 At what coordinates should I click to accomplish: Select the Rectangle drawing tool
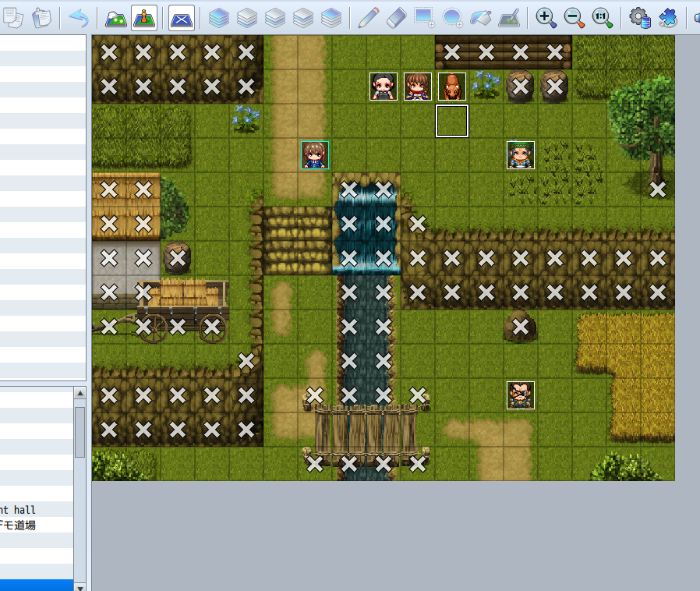(425, 18)
